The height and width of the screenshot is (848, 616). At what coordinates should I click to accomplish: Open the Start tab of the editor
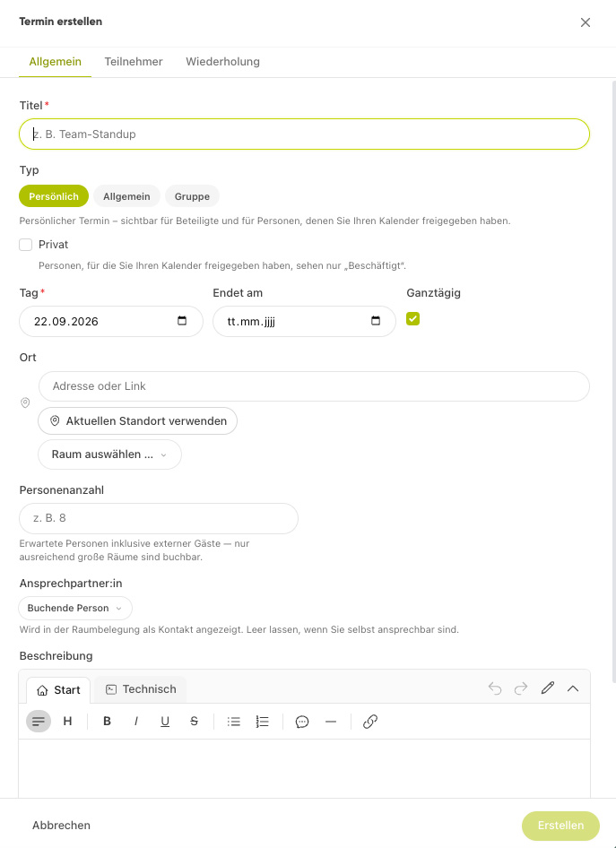[x=58, y=689]
